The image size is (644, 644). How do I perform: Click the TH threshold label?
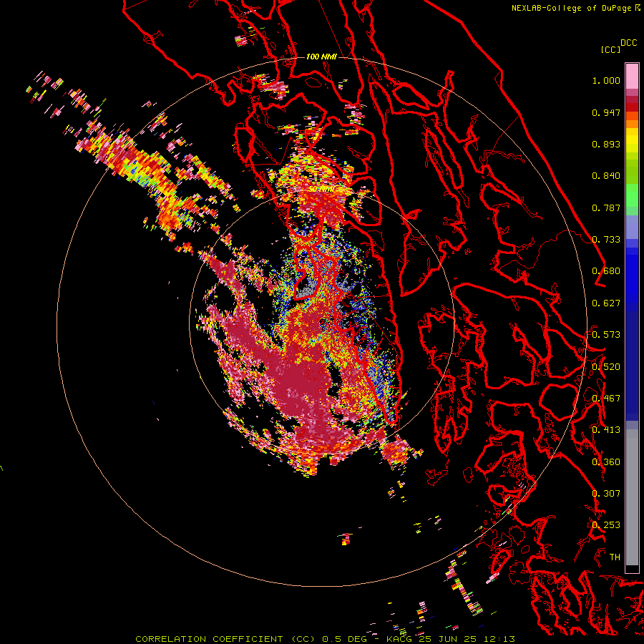point(615,557)
